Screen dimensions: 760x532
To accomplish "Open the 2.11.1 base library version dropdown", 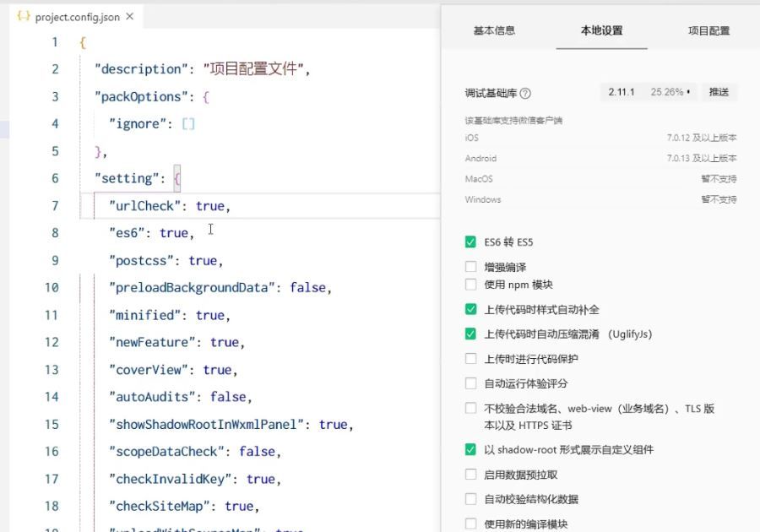I will [x=649, y=92].
